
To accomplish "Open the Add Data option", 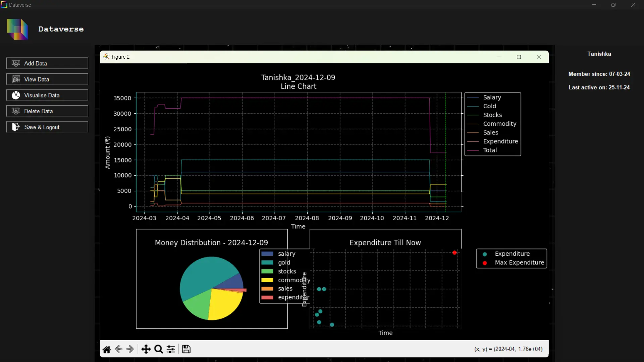I will (47, 63).
